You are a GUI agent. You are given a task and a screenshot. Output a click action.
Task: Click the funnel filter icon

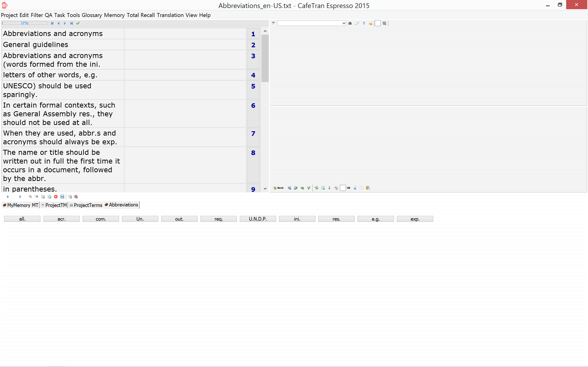click(273, 23)
